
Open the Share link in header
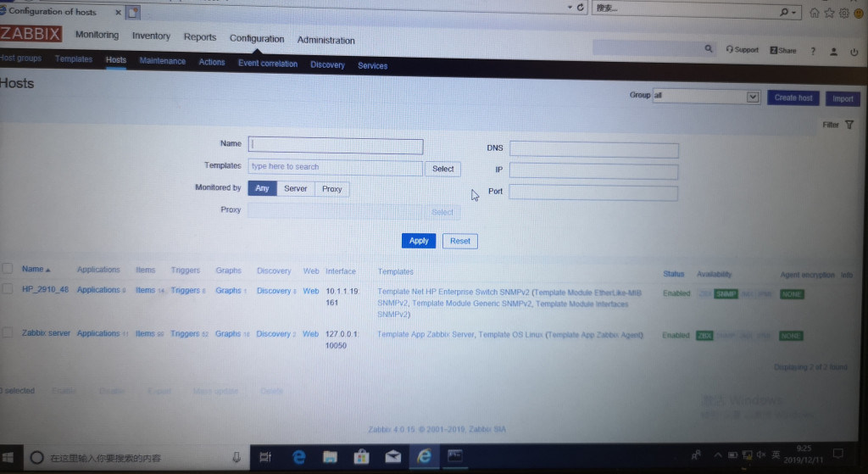coord(782,50)
